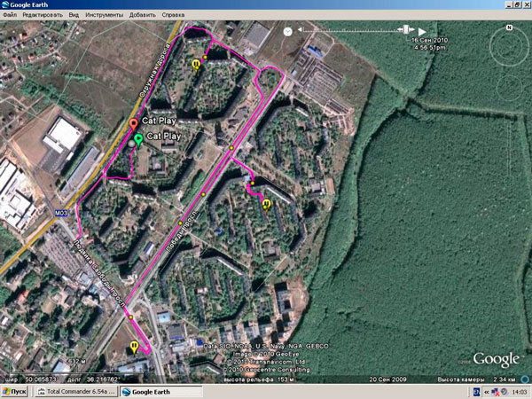
Task: Open the Инструменты menu
Action: [104, 15]
